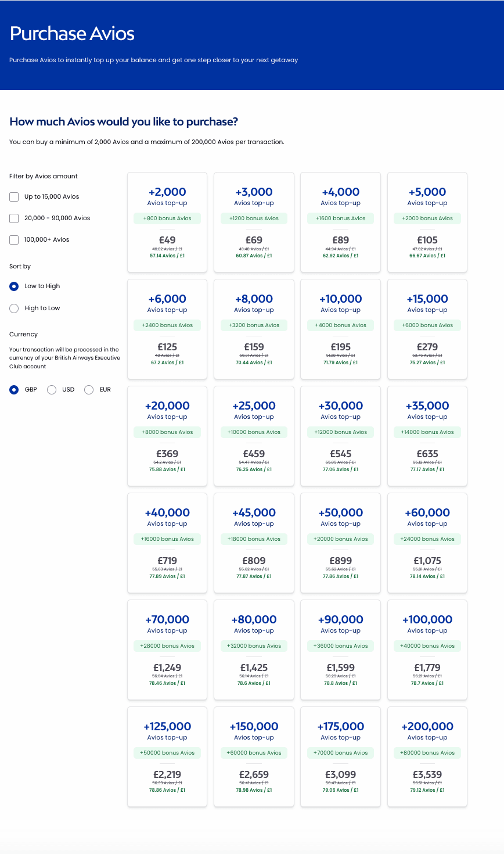Choose the +4,000 Avios top-up card
This screenshot has width=504, height=854.
click(340, 222)
